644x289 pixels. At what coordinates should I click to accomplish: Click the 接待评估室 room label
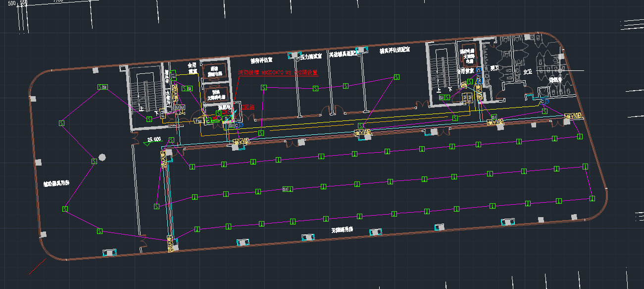pos(262,61)
